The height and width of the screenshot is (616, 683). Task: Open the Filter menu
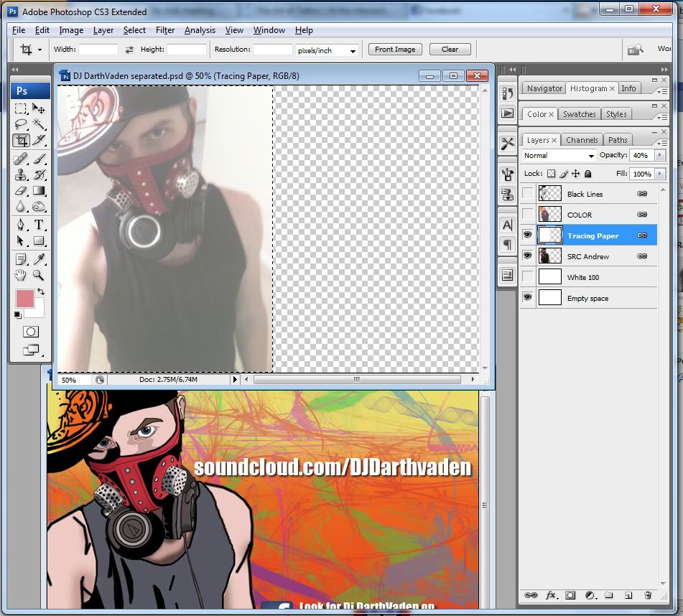pyautogui.click(x=165, y=30)
